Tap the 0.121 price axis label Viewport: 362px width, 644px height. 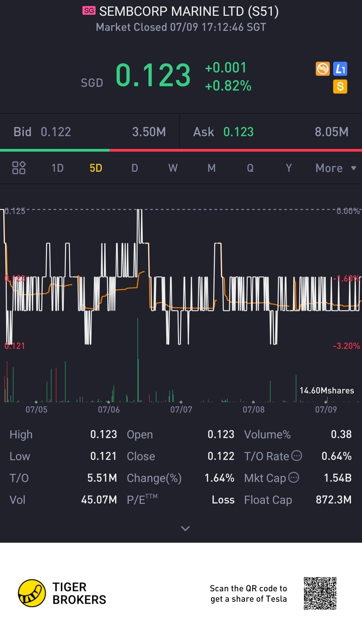15,346
